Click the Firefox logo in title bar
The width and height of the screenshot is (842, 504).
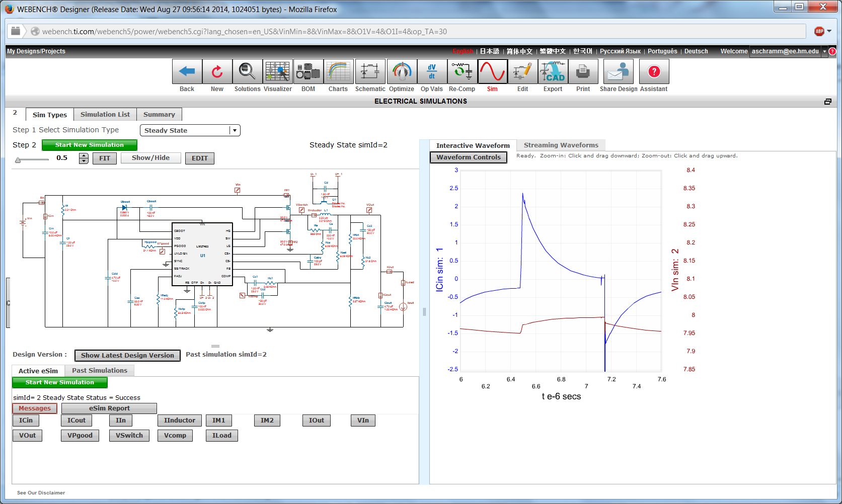9,9
